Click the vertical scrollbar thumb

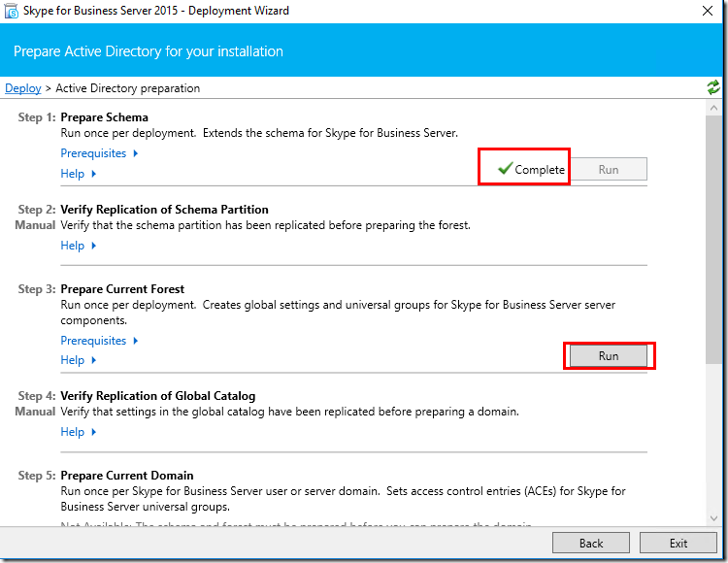point(713,240)
